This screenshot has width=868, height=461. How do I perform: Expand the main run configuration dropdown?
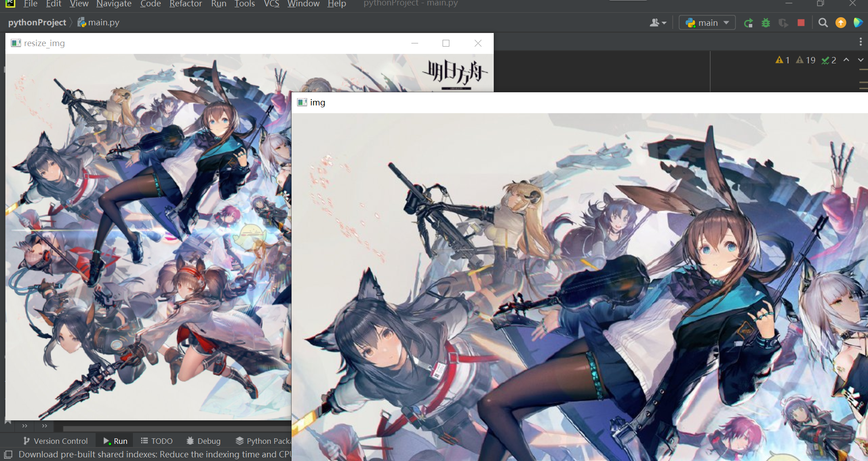(x=707, y=23)
